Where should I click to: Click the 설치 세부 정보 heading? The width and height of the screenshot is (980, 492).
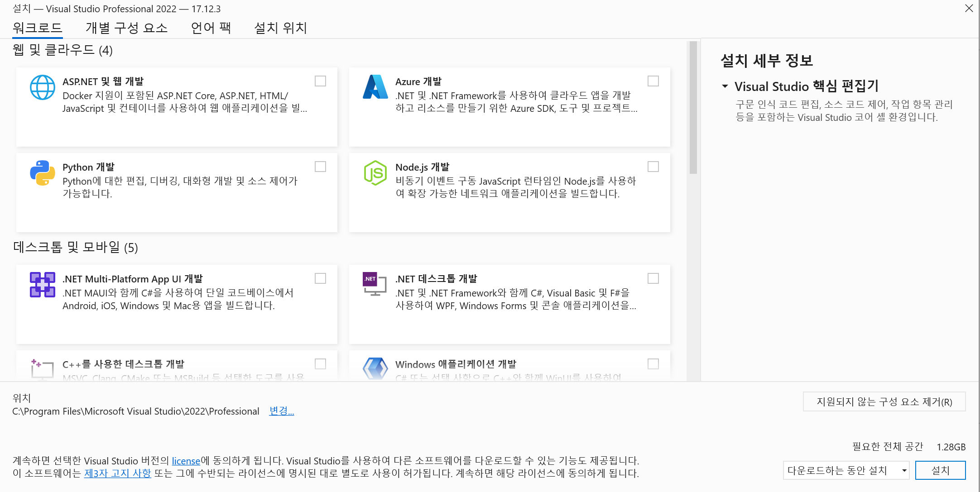[767, 61]
